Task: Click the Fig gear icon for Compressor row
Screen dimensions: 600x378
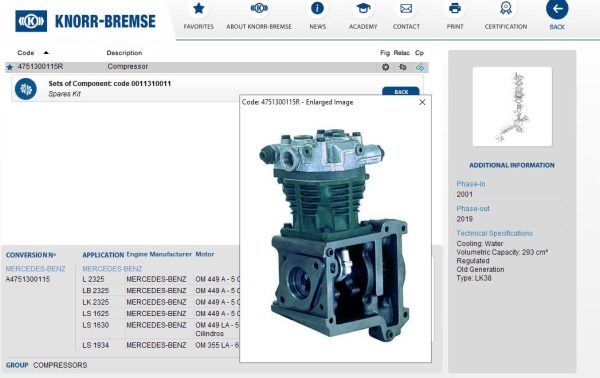Action: (x=385, y=67)
